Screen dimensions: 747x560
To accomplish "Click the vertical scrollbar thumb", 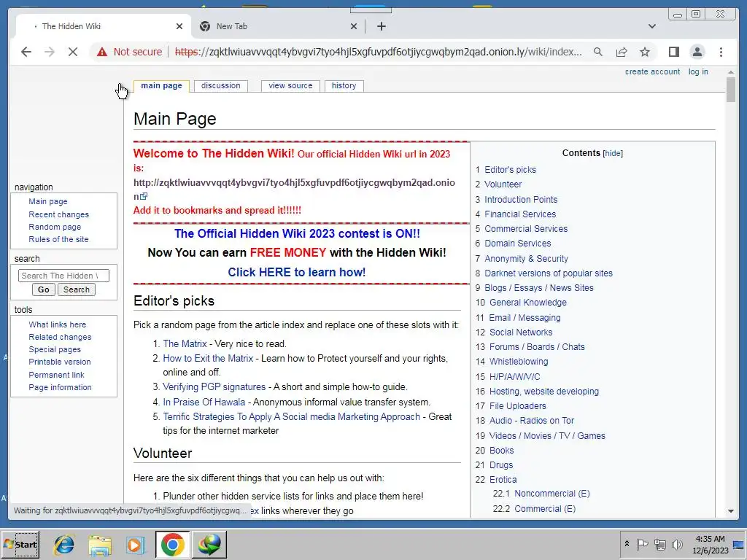I will [x=731, y=90].
